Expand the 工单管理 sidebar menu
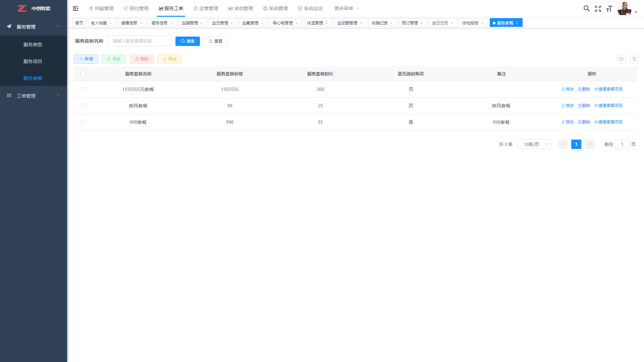The width and height of the screenshot is (644, 362). [x=34, y=96]
